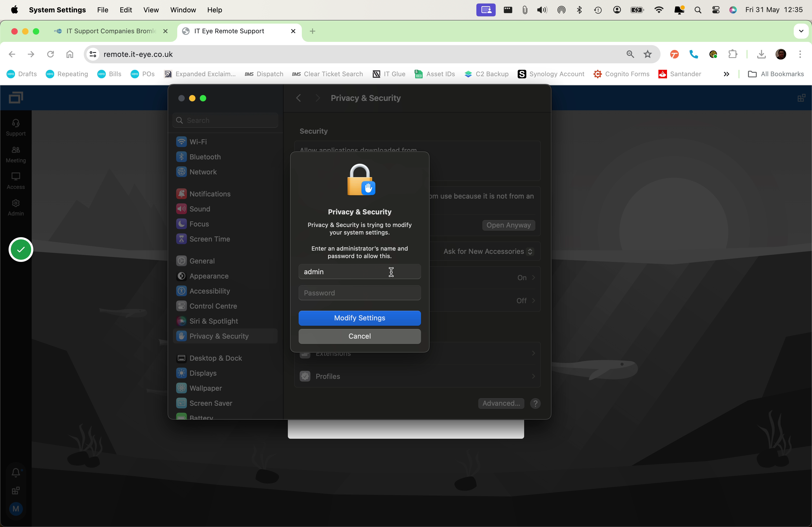Image resolution: width=812 pixels, height=527 pixels.
Task: Click the M user avatar
Action: coord(16,508)
